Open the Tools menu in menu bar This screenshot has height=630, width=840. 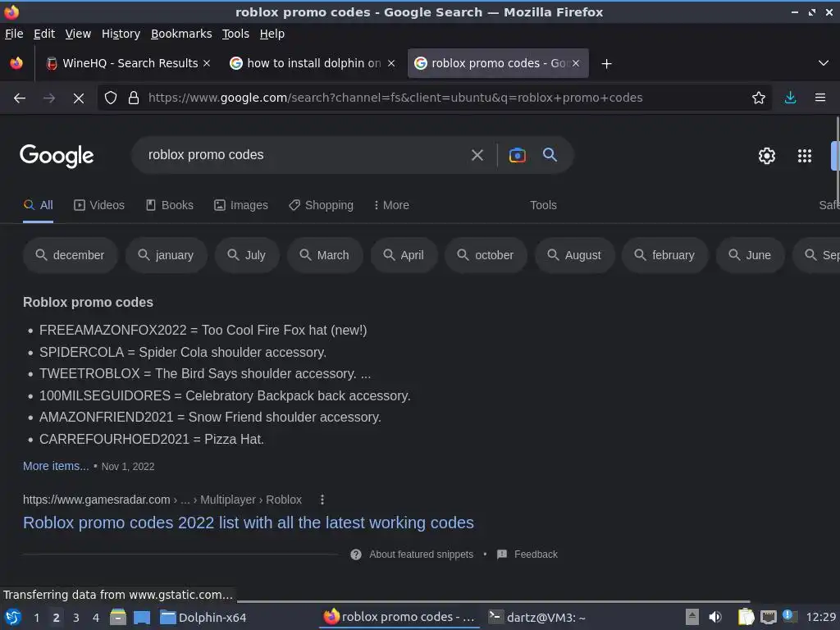(x=235, y=34)
